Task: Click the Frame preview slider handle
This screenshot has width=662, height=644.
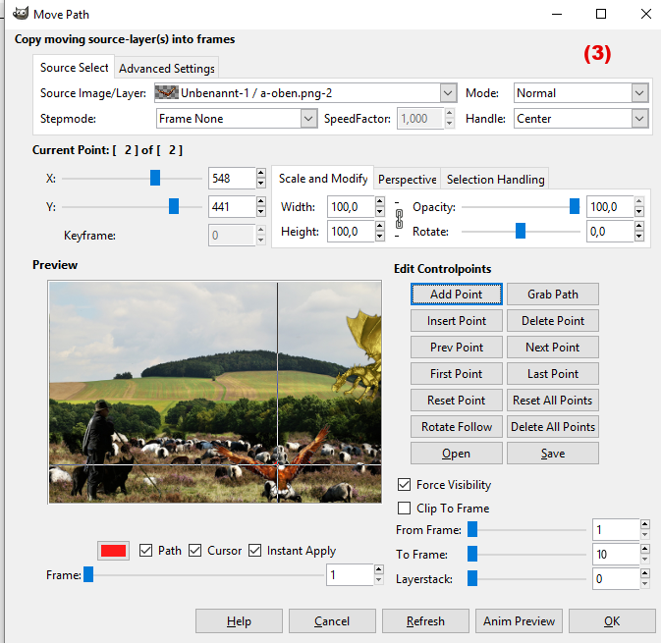Action: 88,574
